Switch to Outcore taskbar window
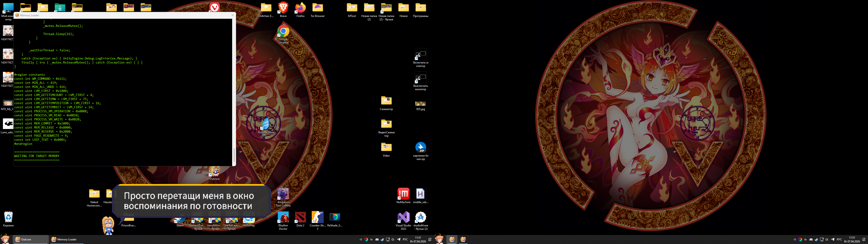Screen dimensions: 868x244 [30, 240]
